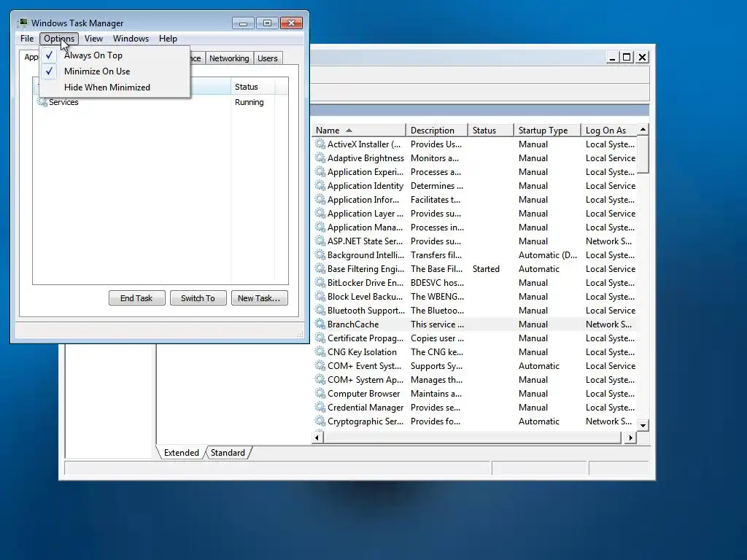Screen dimensions: 747x560
Task: Click the End Task button
Action: point(136,298)
